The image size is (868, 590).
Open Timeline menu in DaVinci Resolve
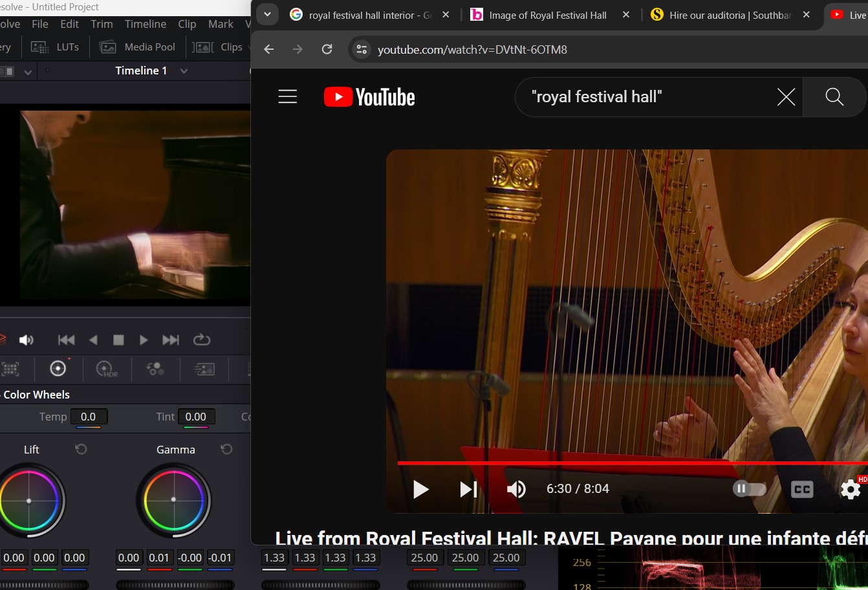click(146, 24)
